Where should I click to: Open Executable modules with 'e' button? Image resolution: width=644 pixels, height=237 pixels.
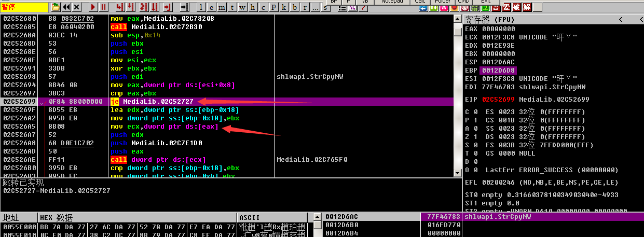pyautogui.click(x=212, y=7)
